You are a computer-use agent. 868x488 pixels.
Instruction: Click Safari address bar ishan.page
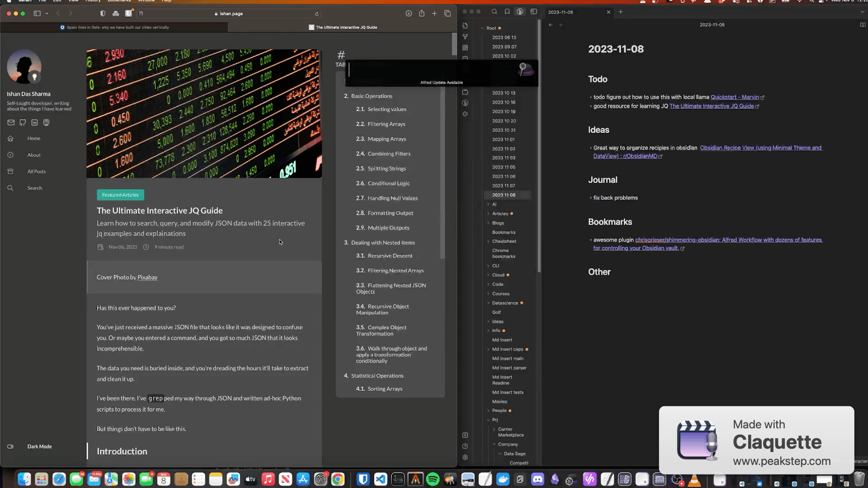click(231, 14)
